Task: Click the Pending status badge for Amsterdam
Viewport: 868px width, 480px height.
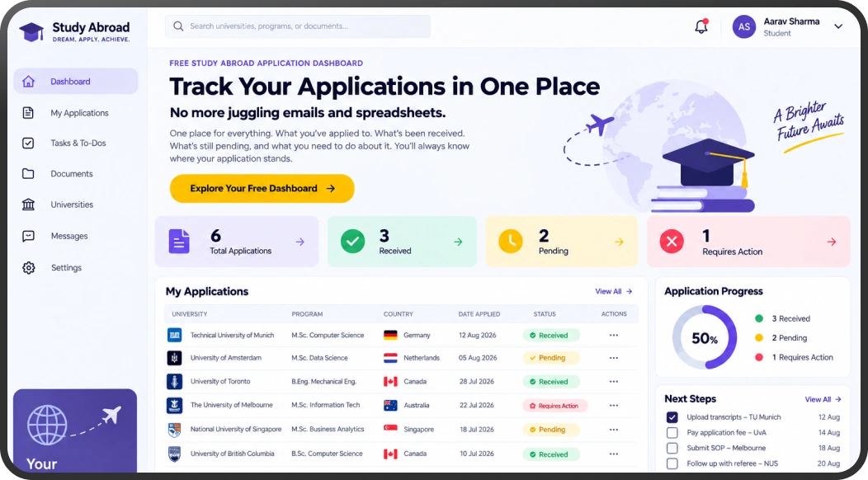Action: (551, 358)
